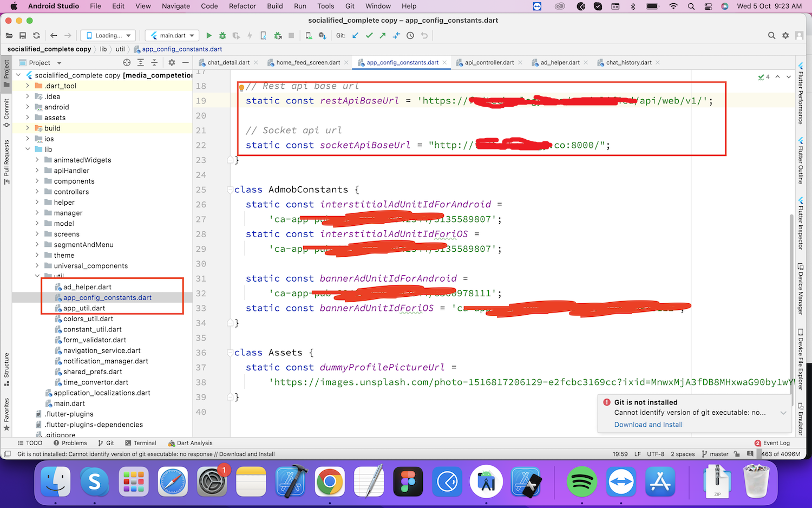Open the Build menu

click(x=275, y=6)
